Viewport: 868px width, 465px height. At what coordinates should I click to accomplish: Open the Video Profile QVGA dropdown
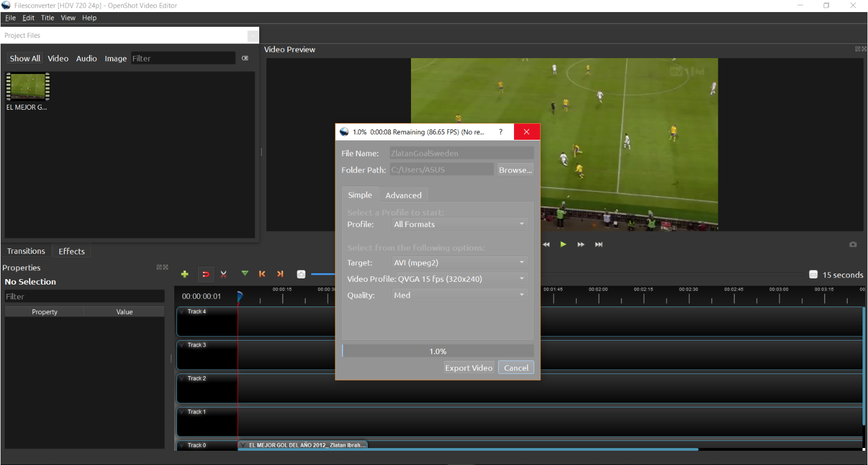[x=462, y=279]
